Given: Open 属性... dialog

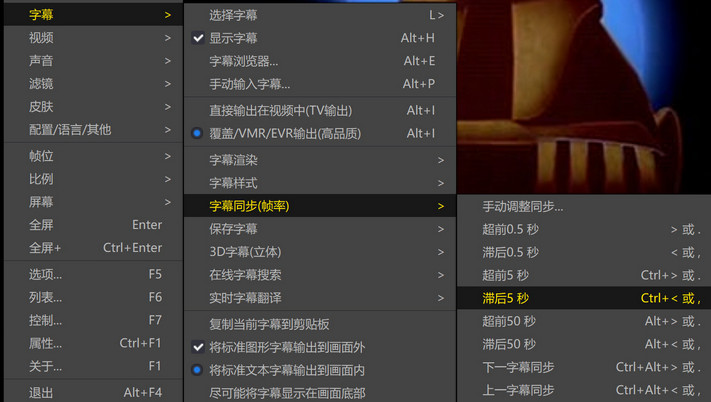Looking at the screenshot, I should [x=93, y=343].
